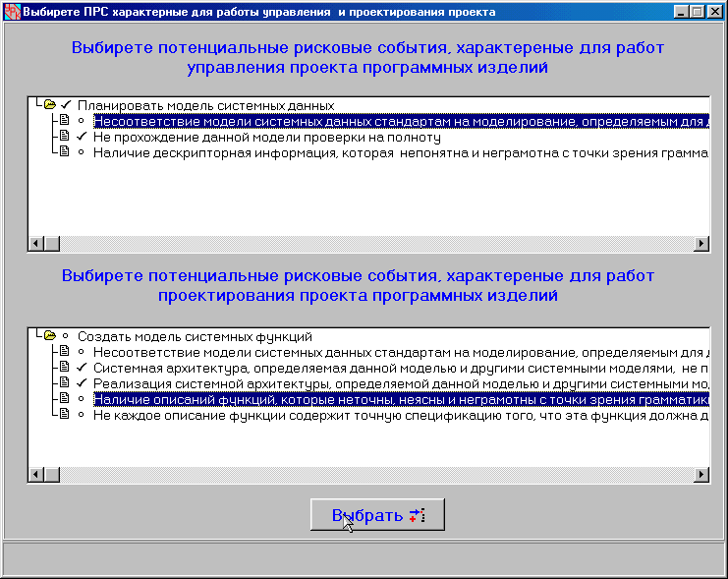This screenshot has width=728, height=579.
Task: Uncheck the mark on Планировать модель системных данных
Action: click(x=66, y=105)
